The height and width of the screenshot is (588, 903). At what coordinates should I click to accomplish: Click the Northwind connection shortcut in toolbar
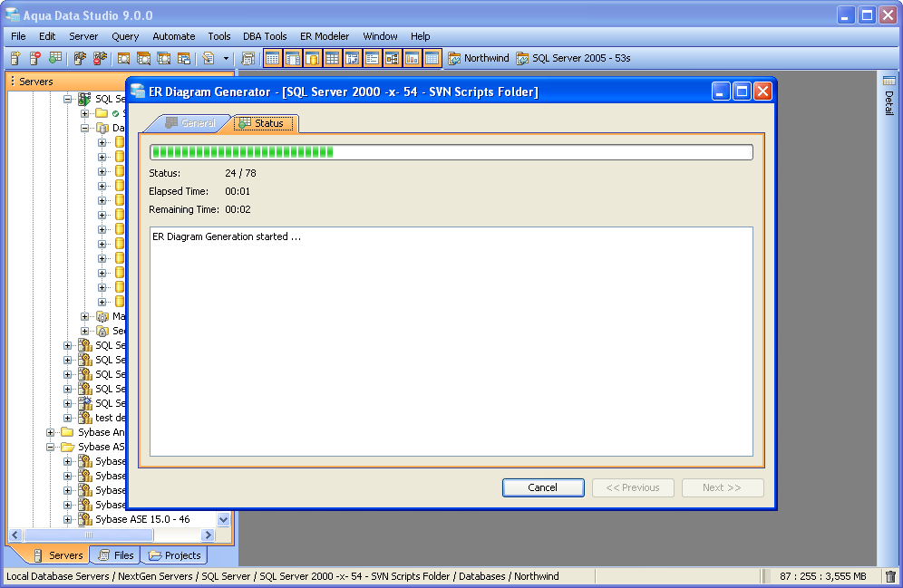tap(479, 58)
